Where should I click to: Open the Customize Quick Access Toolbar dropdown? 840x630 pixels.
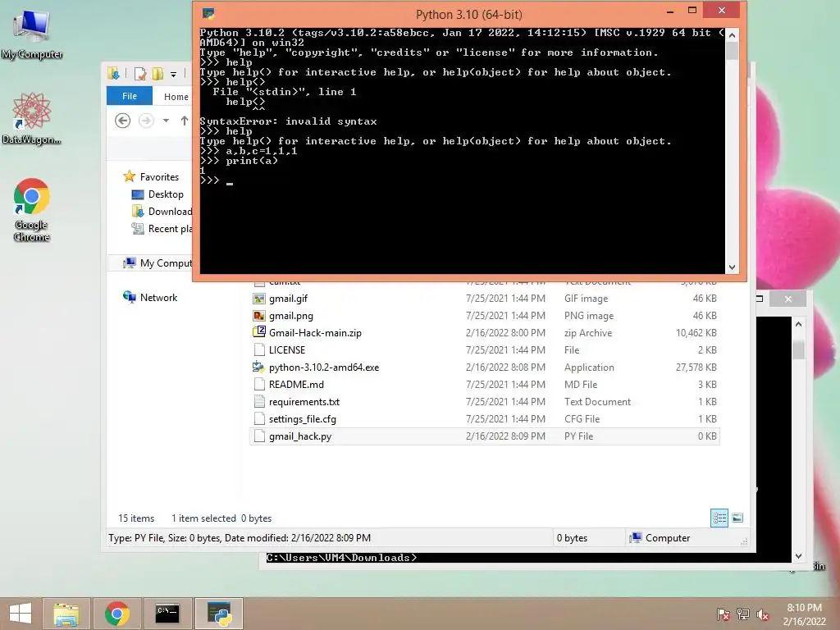click(173, 75)
